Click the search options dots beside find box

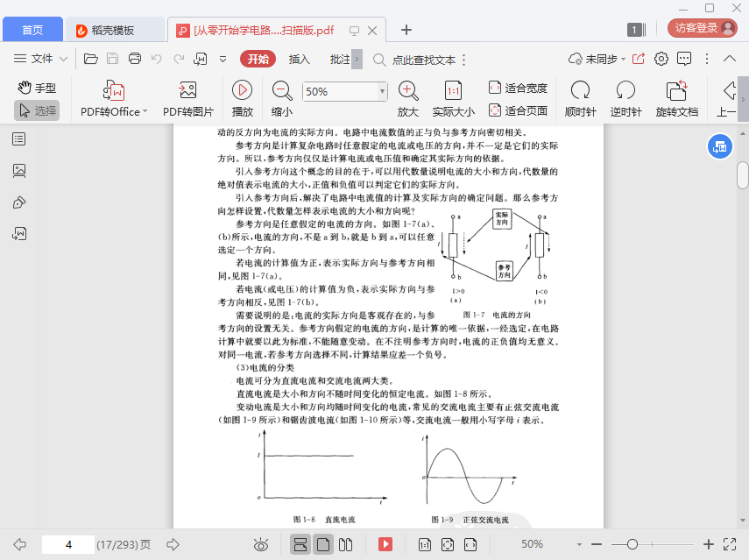tap(463, 60)
